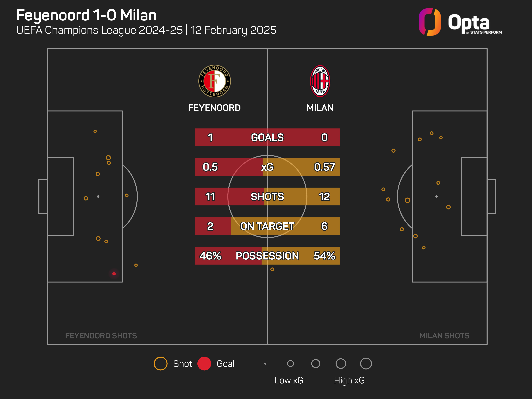Viewport: 532px width, 399px height.
Task: Click the smallest Low xG legend dot
Action: click(x=265, y=363)
